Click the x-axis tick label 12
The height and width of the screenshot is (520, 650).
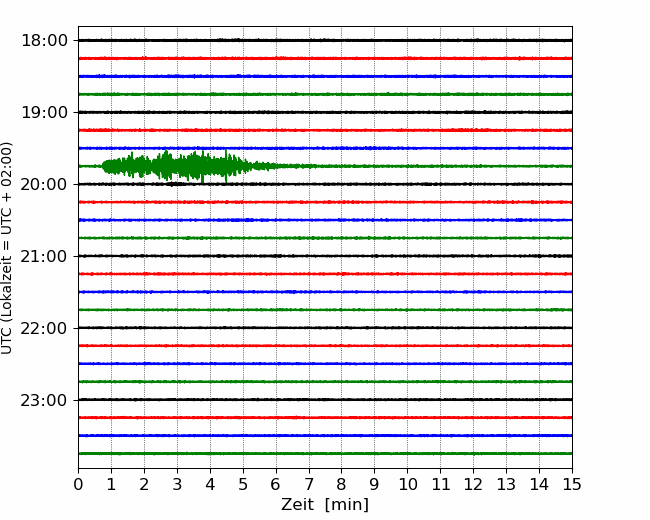(473, 484)
